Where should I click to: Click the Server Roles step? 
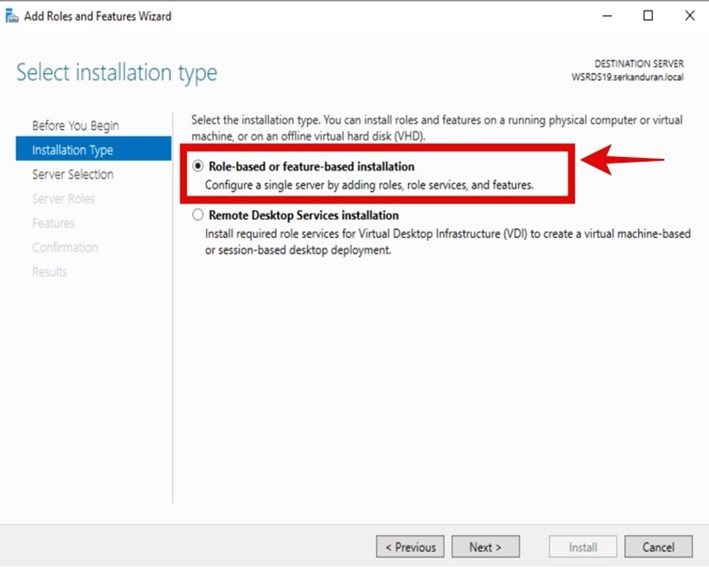pos(63,198)
